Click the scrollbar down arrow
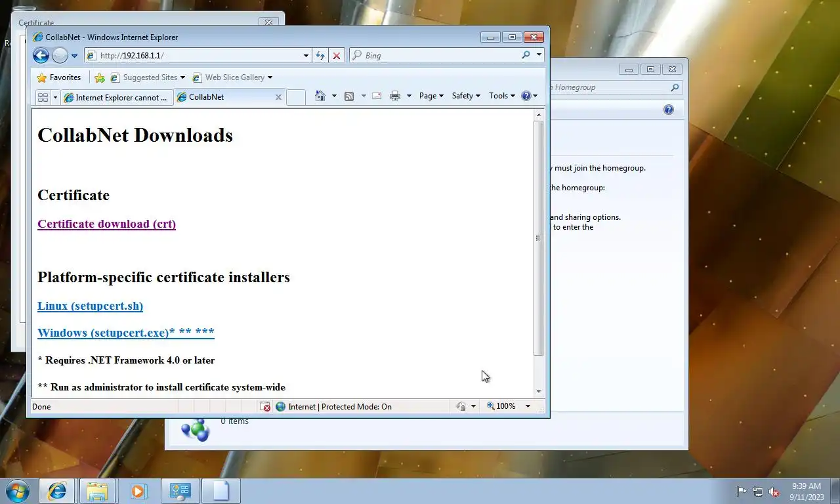This screenshot has width=840, height=504. [539, 391]
